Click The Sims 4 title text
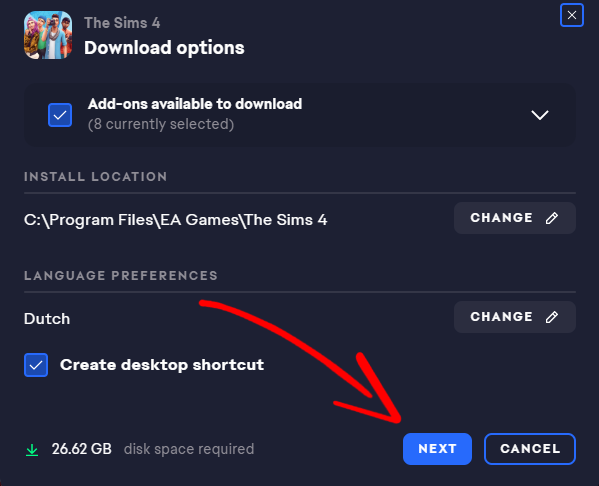 coord(122,23)
